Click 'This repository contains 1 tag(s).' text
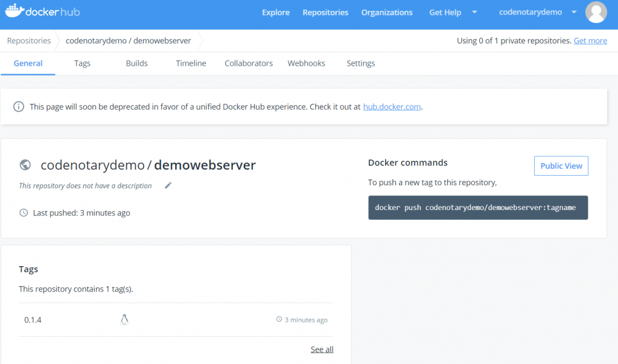 76,289
